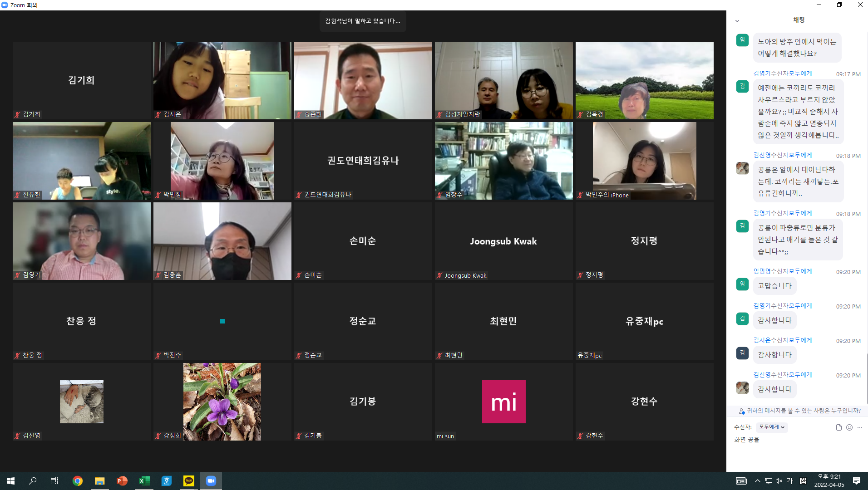Open the chat more options menu
The width and height of the screenshot is (868, 490).
pos(860,427)
